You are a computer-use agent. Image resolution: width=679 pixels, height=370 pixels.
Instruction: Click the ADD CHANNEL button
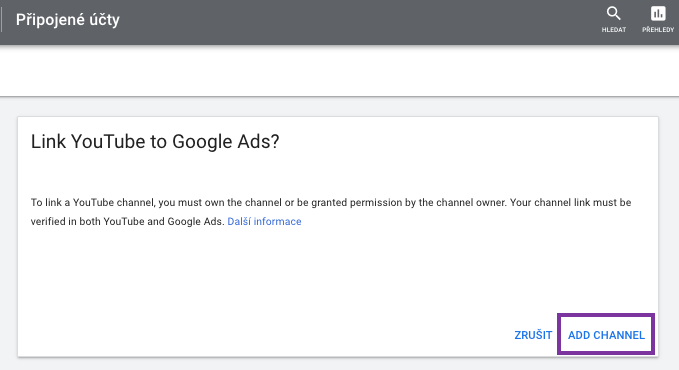tap(606, 334)
